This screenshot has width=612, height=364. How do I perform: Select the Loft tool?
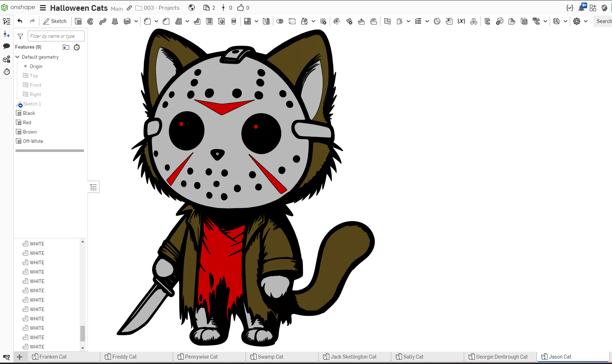pyautogui.click(x=115, y=21)
